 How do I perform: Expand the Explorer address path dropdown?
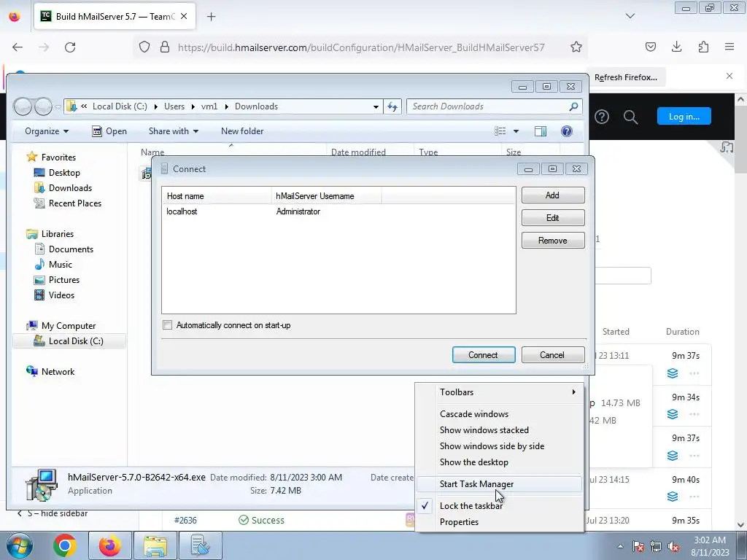[x=376, y=106]
